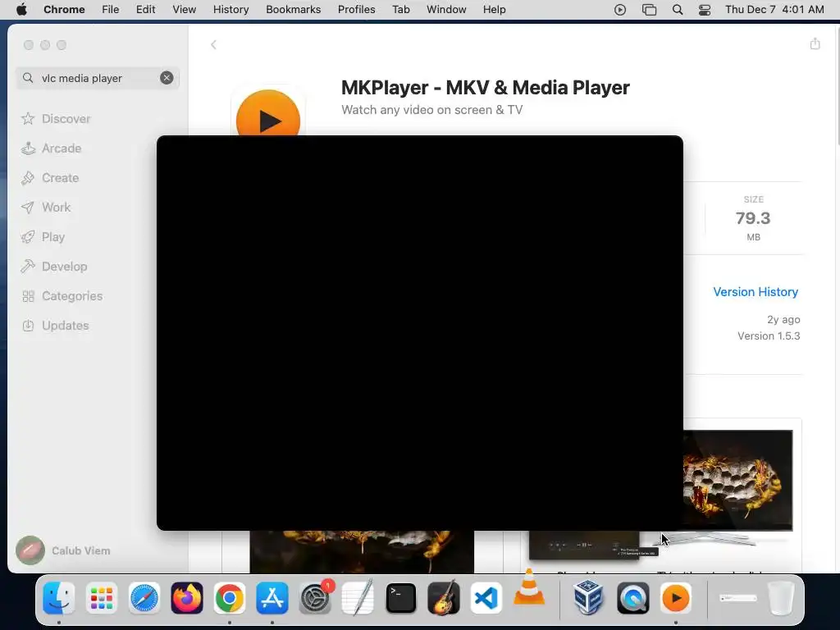840x630 pixels.
Task: Click the MKPlayer orange app icon
Action: pos(268,113)
